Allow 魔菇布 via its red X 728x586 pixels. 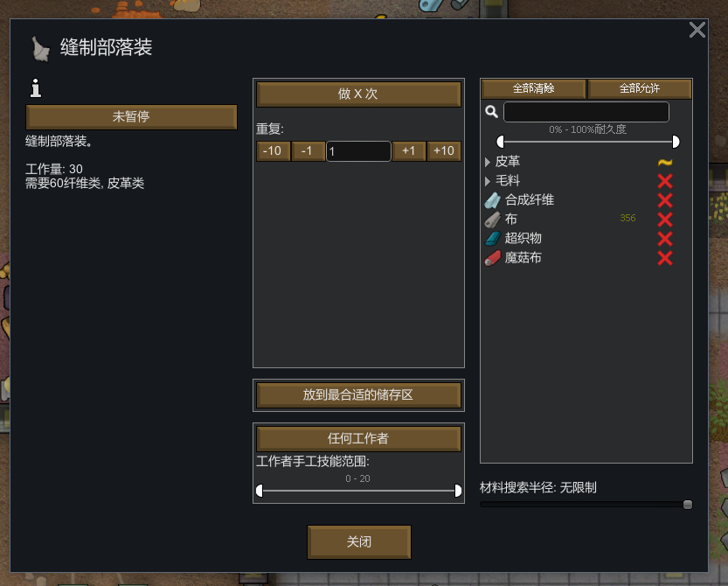pyautogui.click(x=665, y=258)
